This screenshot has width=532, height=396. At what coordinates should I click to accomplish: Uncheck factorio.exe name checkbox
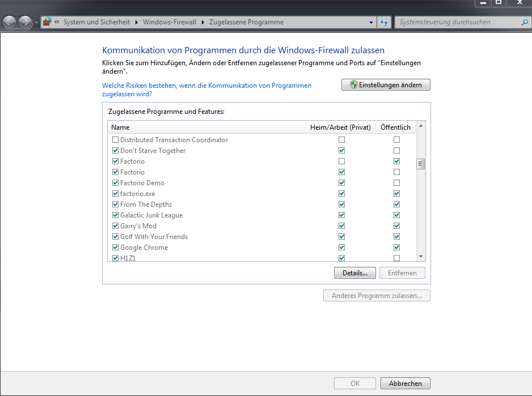(x=115, y=194)
